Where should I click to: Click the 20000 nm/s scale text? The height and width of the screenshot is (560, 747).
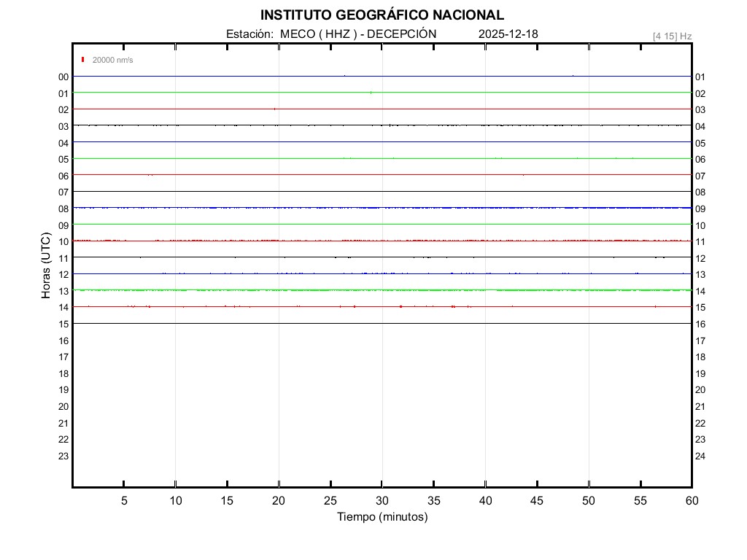click(x=112, y=60)
